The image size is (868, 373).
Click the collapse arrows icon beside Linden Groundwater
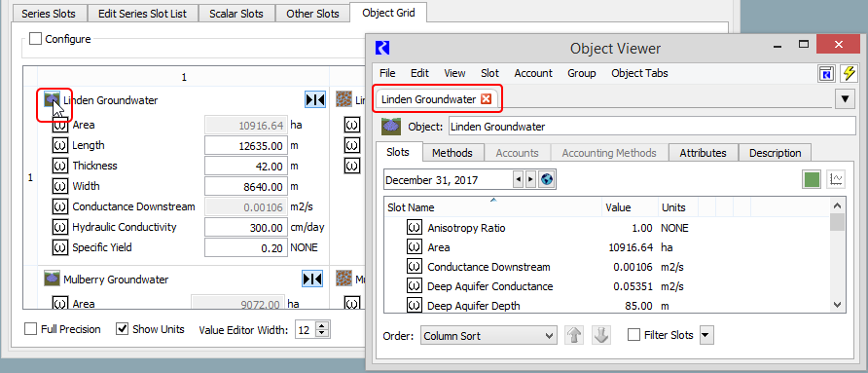(x=315, y=99)
